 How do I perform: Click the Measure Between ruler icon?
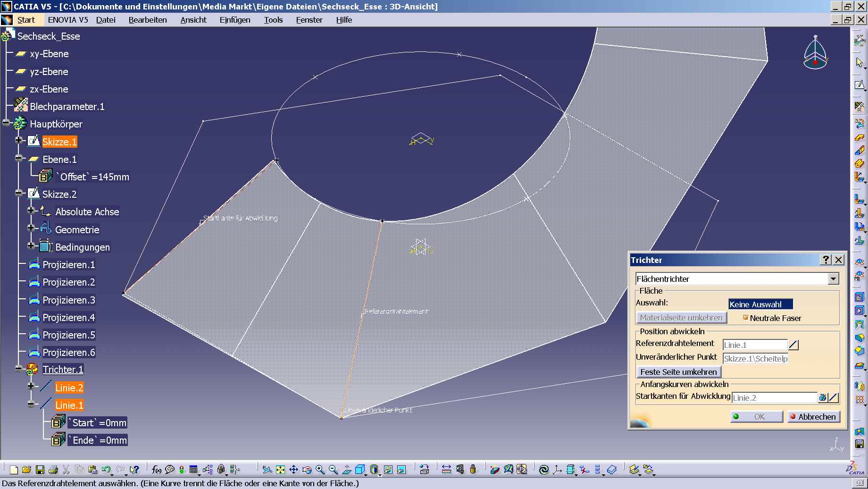[446, 470]
